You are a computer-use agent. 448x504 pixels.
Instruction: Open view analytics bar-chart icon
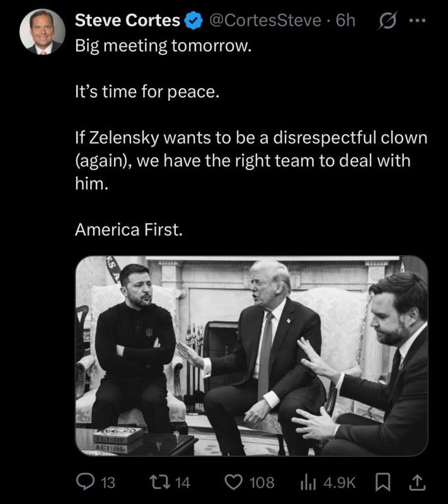point(310,483)
